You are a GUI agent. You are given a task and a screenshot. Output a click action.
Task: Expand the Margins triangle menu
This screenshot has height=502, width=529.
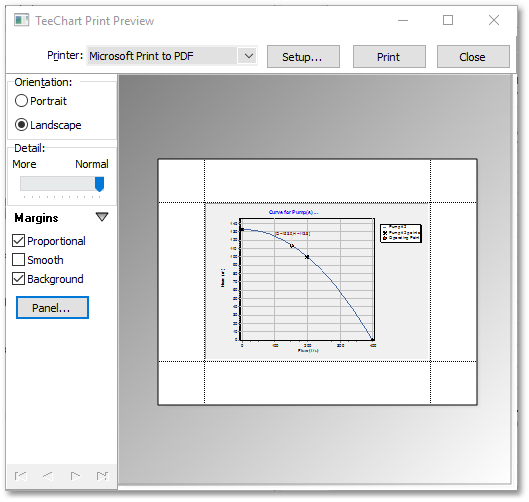[102, 217]
